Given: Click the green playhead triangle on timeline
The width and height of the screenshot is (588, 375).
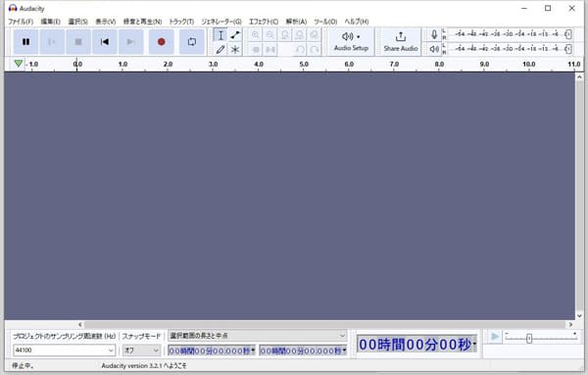Looking at the screenshot, I should (18, 64).
